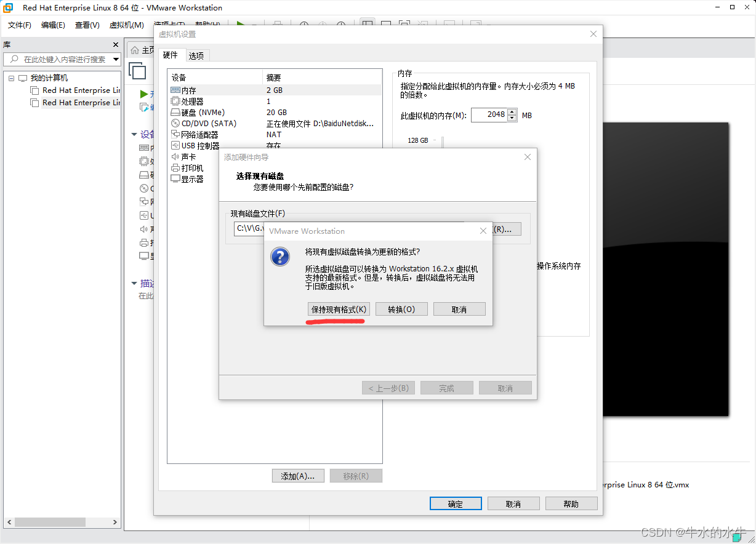Open the 查看(V) menu
Screen dimensions: 756x544
(87, 25)
